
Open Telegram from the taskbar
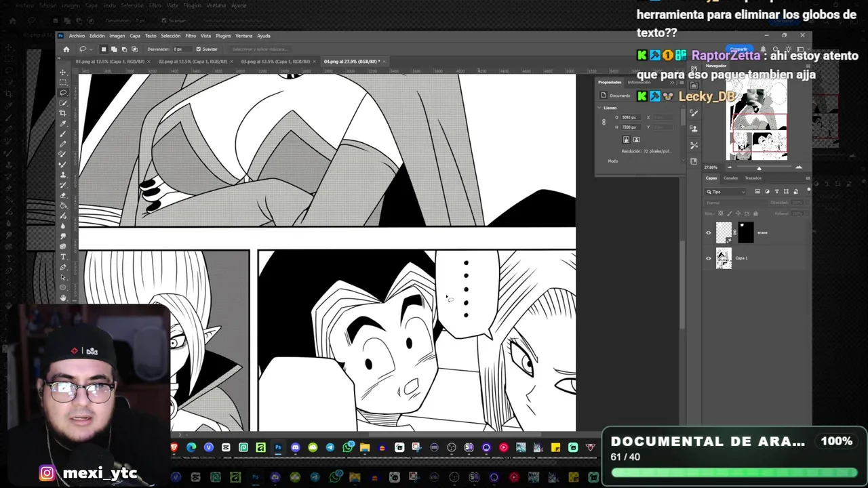[x=330, y=447]
